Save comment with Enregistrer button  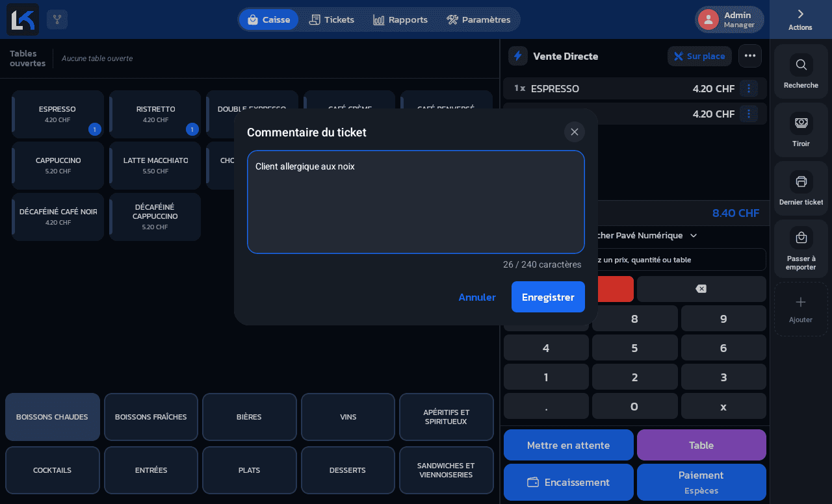coord(548,297)
